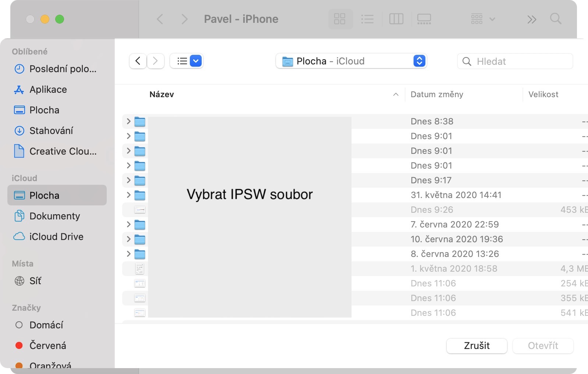Go back in the Finder window toolbar
The width and height of the screenshot is (588, 374).
coord(160,19)
